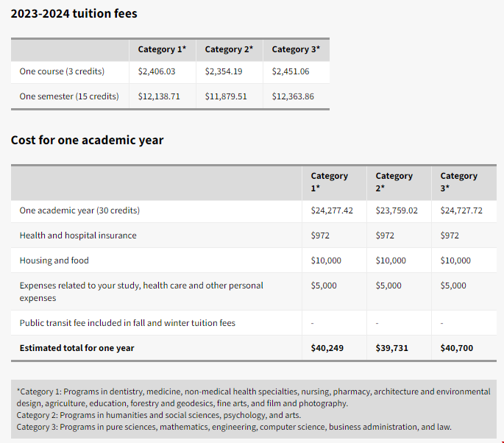Click 'Public transit fee included' row label

point(127,323)
